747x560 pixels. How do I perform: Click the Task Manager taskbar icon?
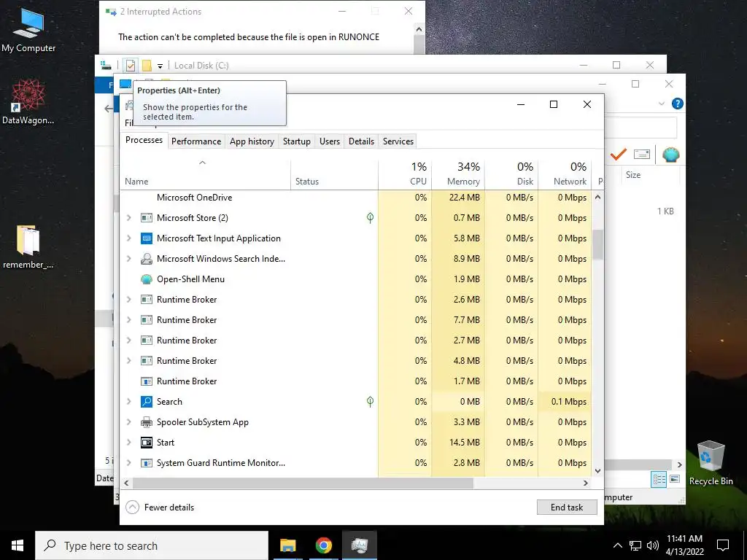coord(360,545)
